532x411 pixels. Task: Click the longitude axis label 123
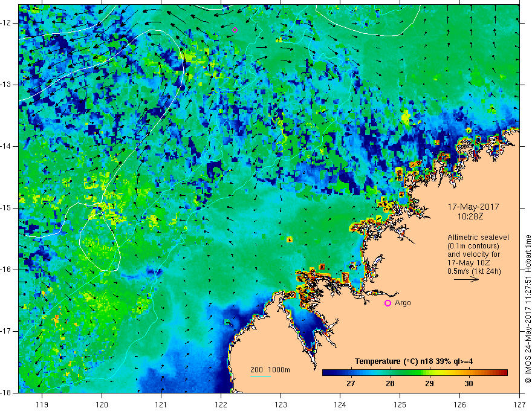click(281, 404)
